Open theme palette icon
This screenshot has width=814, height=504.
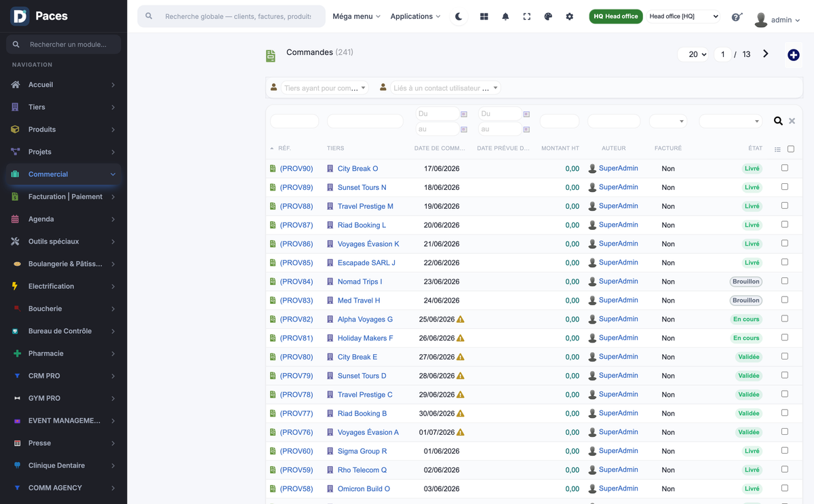(x=548, y=16)
